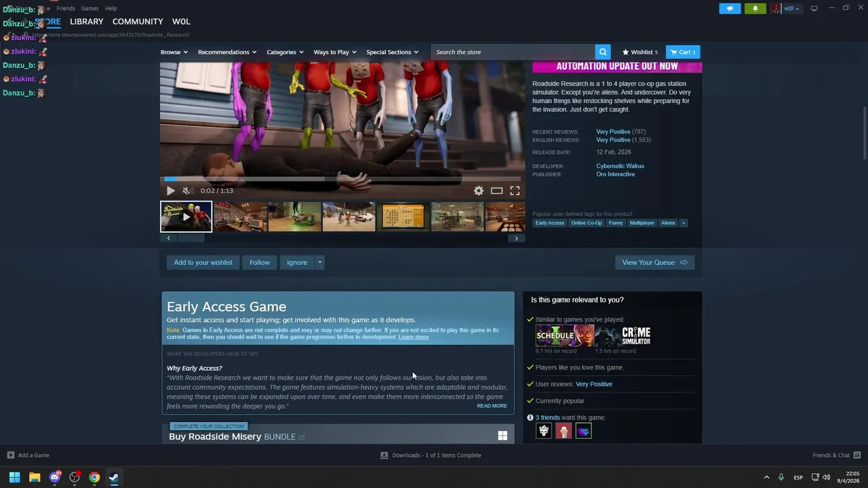The height and width of the screenshot is (488, 868).
Task: Open the video settings gear
Action: [479, 191]
